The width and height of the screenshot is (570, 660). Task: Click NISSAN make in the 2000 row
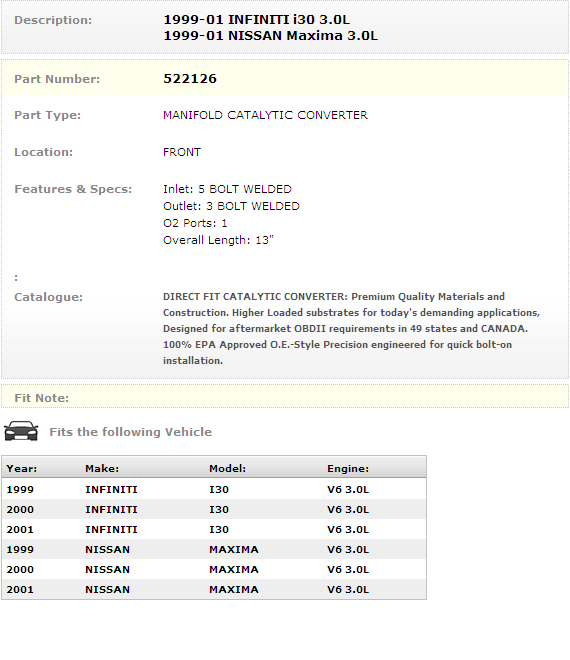tap(107, 570)
